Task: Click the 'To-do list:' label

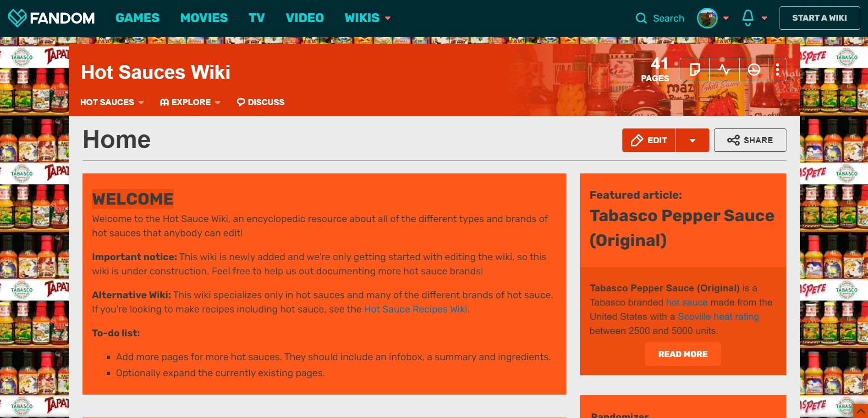Action: pos(116,333)
